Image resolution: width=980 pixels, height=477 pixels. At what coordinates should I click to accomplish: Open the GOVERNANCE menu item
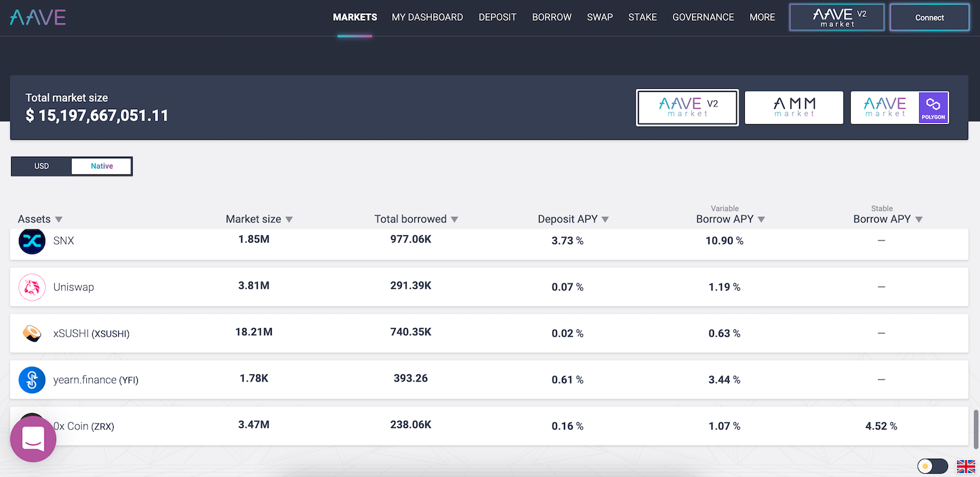(x=703, y=18)
